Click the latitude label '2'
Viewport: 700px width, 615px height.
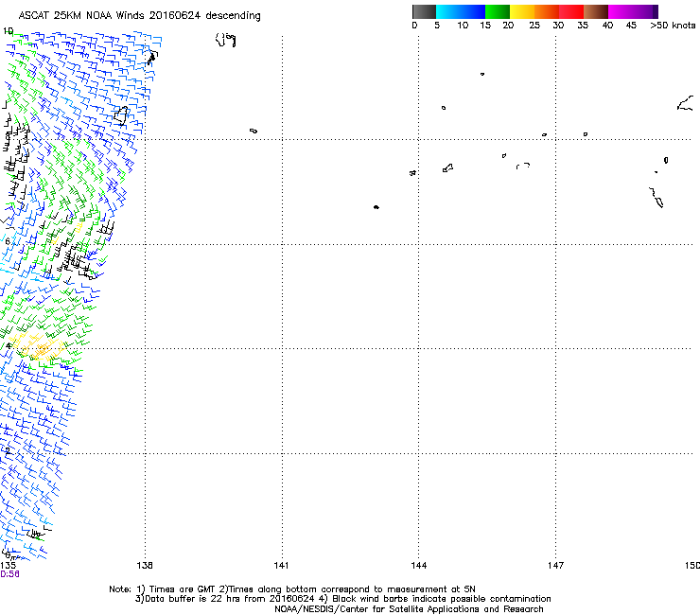(x=8, y=451)
